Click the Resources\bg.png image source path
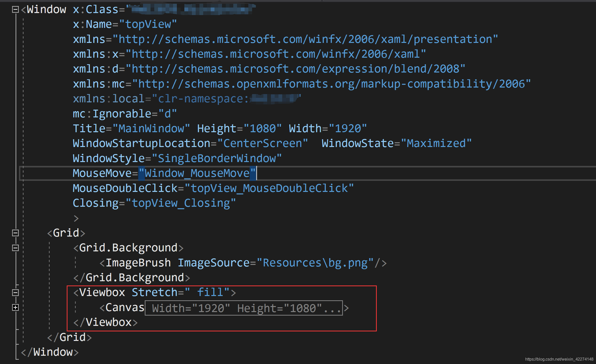The image size is (596, 364). tap(315, 263)
